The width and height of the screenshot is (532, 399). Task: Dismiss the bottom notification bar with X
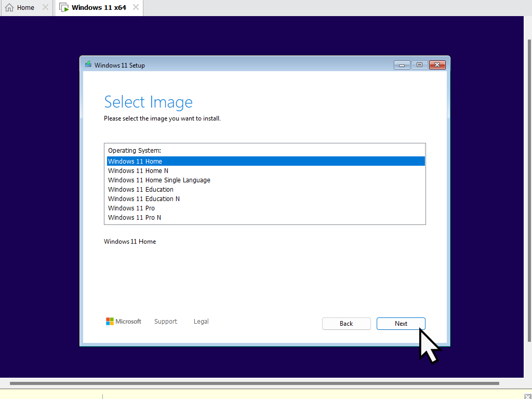pyautogui.click(x=528, y=396)
